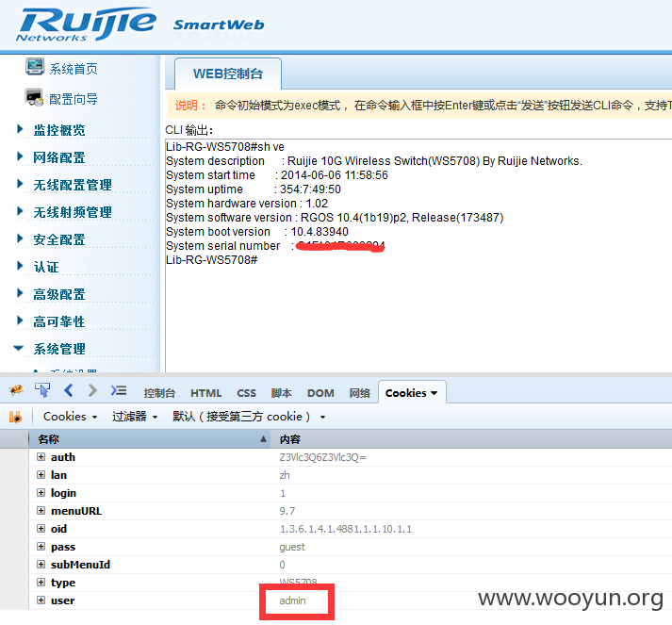
Task: Click the subMenuId cookie value 0
Action: click(x=282, y=565)
